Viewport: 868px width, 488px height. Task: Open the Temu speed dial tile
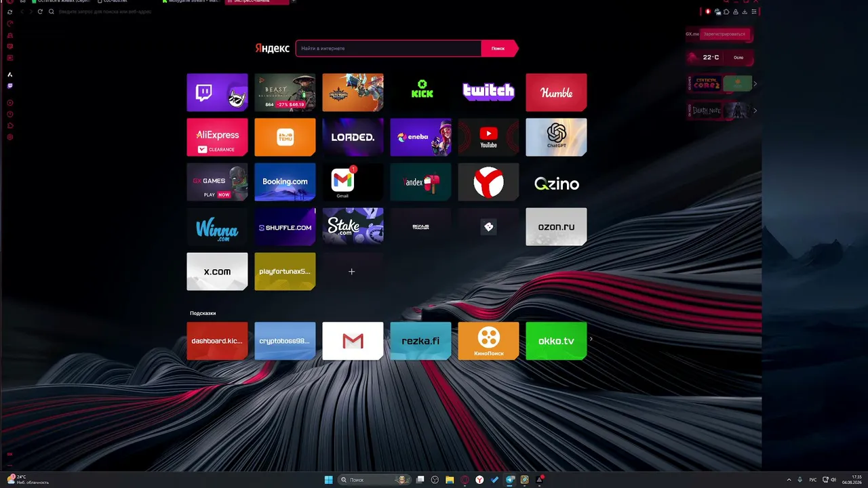coord(285,137)
